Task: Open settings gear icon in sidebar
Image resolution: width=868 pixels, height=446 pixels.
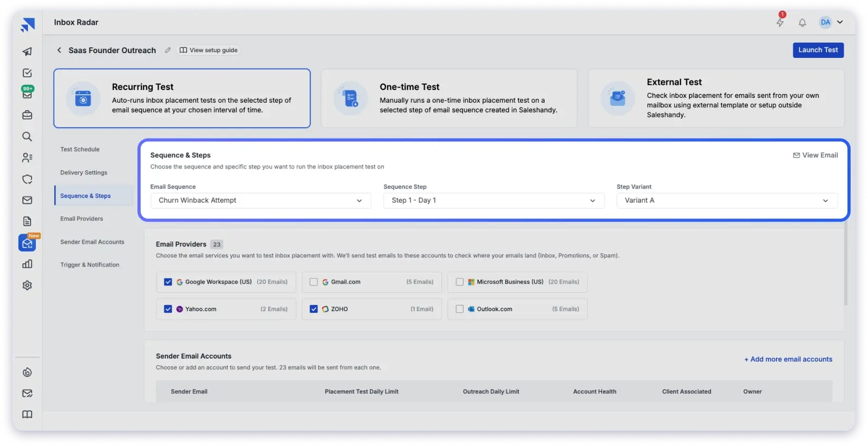Action: coord(27,285)
